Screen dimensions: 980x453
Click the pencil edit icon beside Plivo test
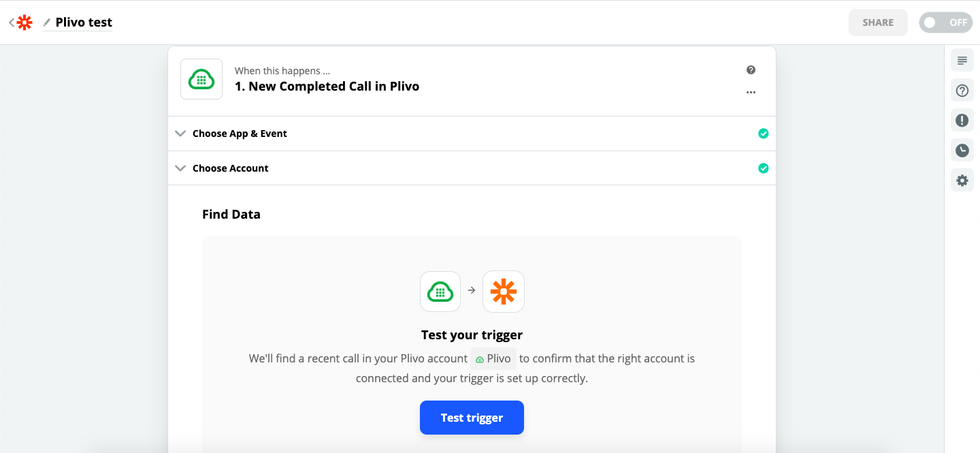[x=47, y=22]
